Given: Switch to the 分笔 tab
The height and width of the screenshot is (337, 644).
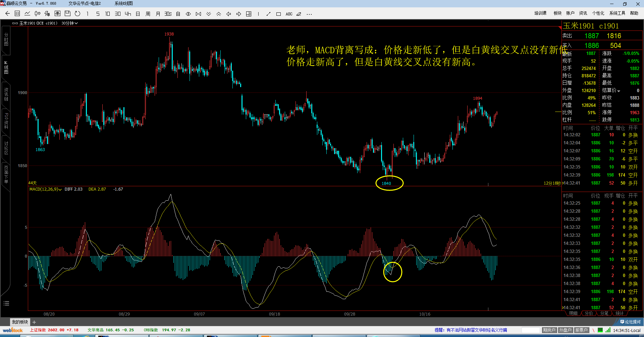Looking at the screenshot, I should [x=604, y=313].
